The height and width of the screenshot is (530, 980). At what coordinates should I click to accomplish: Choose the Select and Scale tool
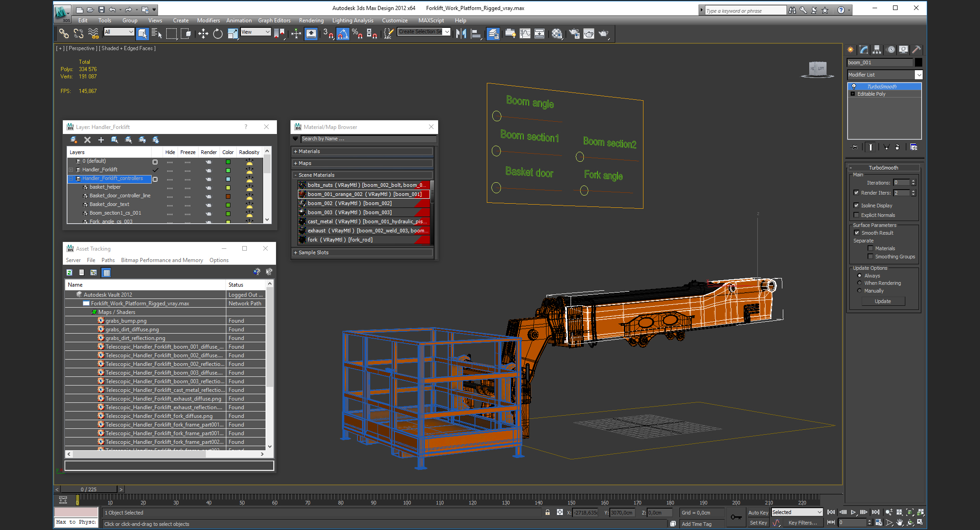pyautogui.click(x=233, y=33)
